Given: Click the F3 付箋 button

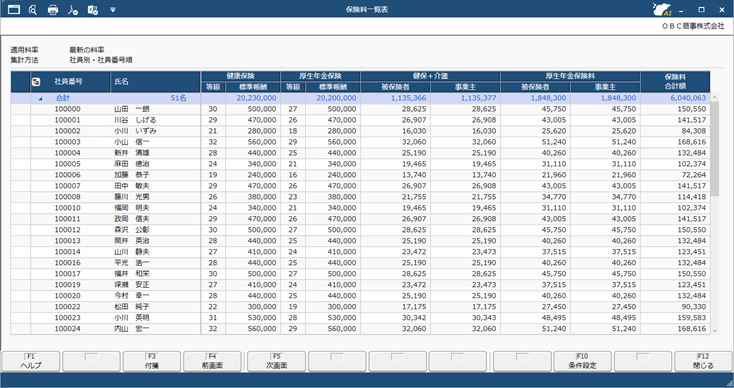Looking at the screenshot, I should click(152, 361).
